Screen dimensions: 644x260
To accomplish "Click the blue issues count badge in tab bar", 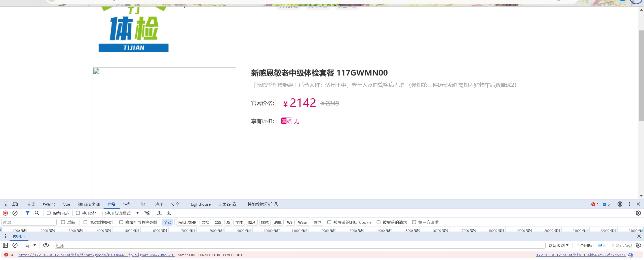I will 606,205.
